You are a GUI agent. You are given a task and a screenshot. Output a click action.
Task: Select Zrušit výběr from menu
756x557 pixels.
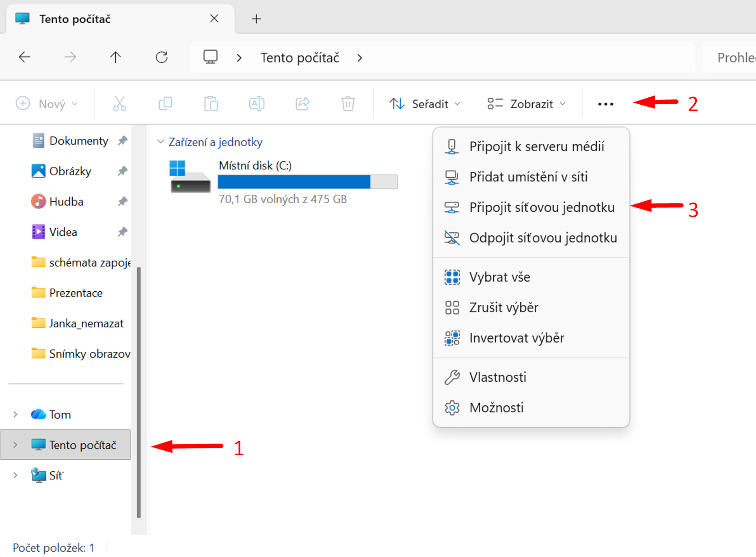click(x=531, y=308)
